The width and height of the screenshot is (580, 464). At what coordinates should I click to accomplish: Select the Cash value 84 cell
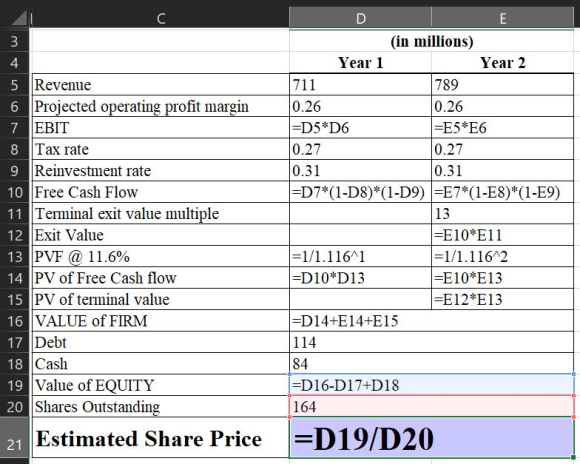pos(432,364)
